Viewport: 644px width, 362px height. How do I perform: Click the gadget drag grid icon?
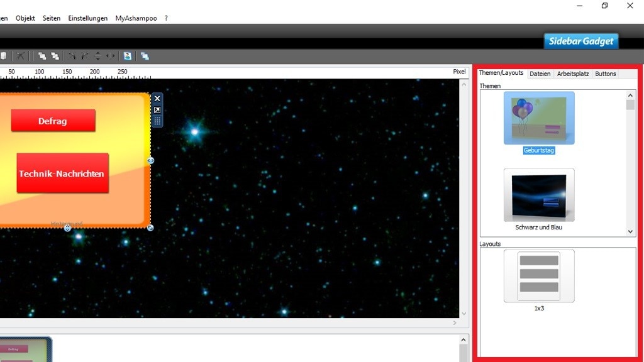(157, 119)
